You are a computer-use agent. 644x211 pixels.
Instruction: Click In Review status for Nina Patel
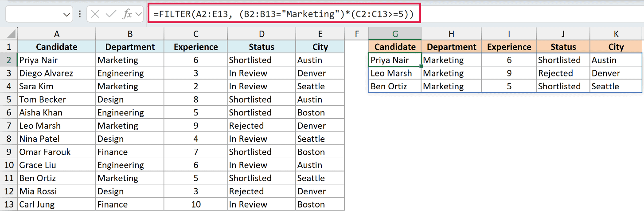point(262,139)
